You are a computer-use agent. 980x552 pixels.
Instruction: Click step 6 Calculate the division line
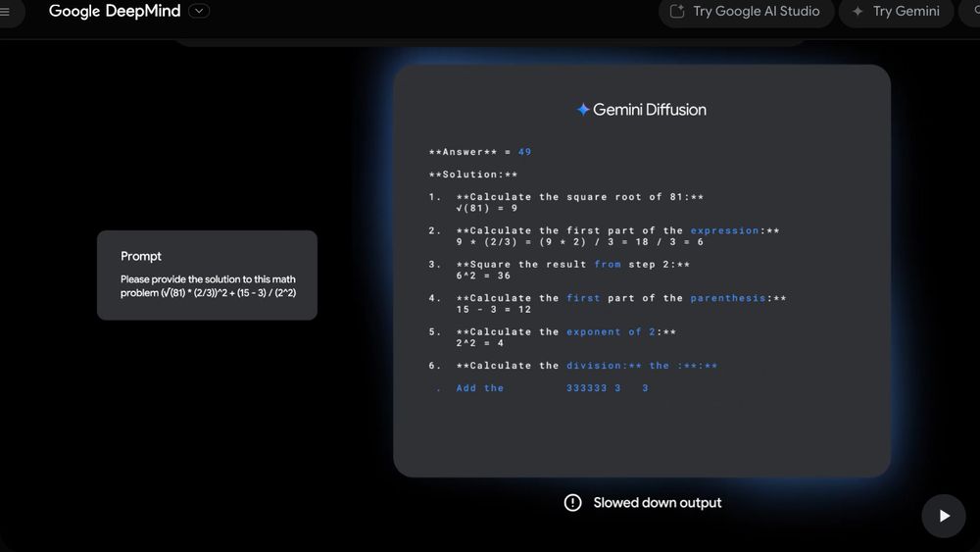[573, 366]
